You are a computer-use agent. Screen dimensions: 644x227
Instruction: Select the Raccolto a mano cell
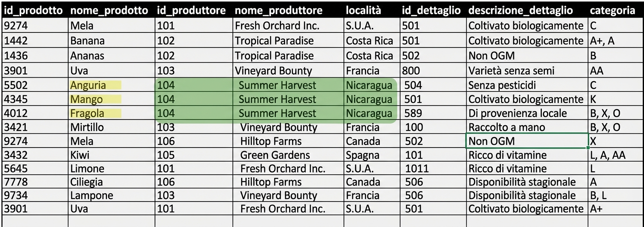pyautogui.click(x=507, y=127)
